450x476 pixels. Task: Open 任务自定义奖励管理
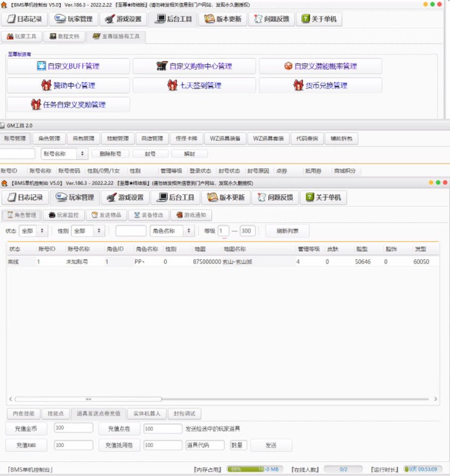(68, 104)
